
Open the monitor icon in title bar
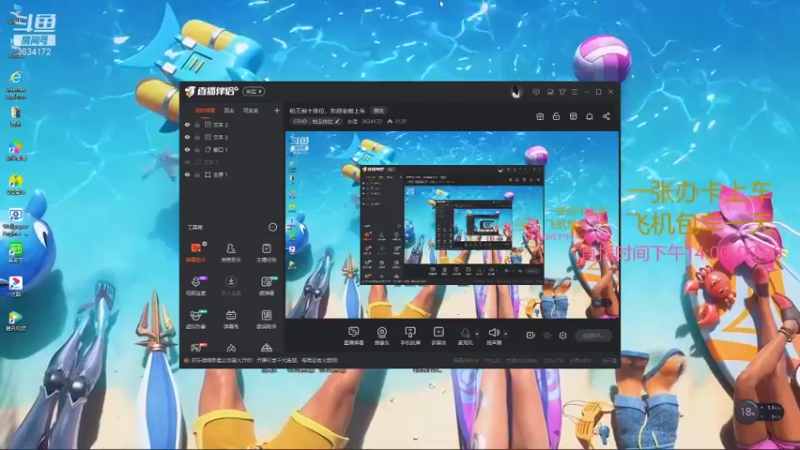click(x=550, y=92)
